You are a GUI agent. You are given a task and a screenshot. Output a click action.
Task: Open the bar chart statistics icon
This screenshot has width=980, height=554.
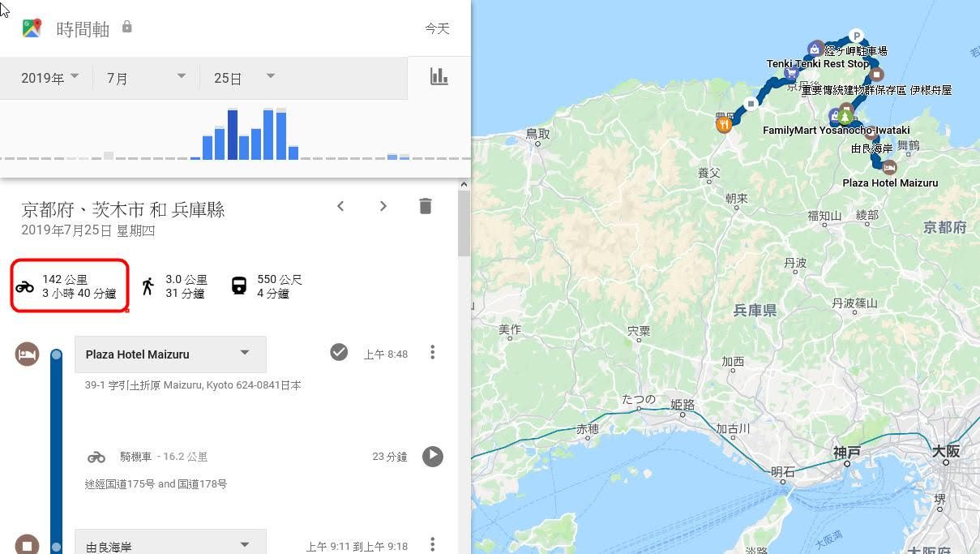(x=439, y=76)
